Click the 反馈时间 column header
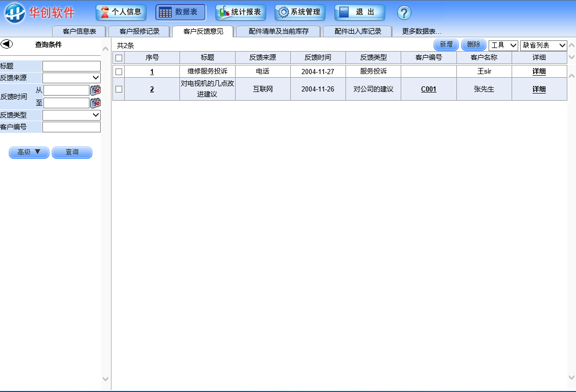Image resolution: width=576 pixels, height=392 pixels. pos(318,57)
